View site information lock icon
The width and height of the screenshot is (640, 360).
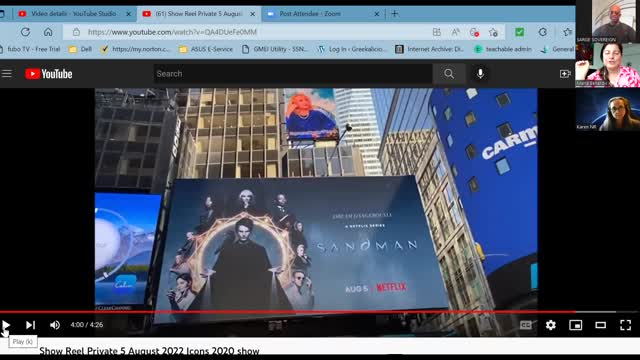click(x=76, y=32)
